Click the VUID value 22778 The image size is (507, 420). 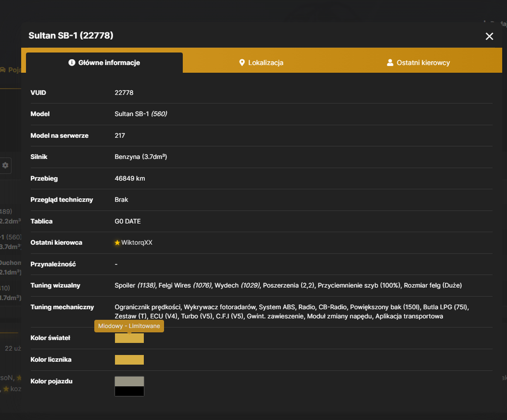[x=124, y=92]
